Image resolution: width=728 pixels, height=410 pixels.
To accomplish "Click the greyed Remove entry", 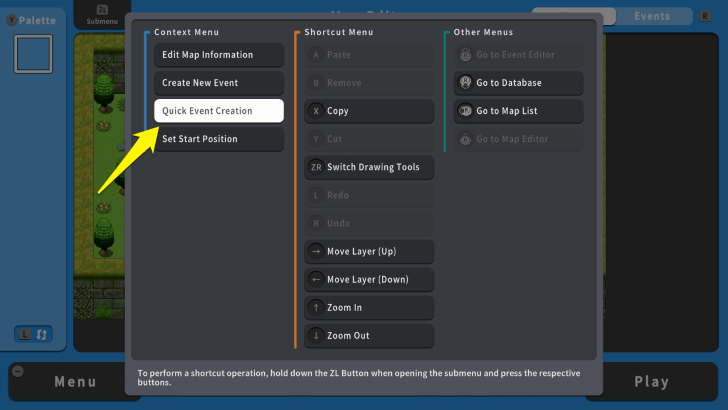I will [x=369, y=83].
